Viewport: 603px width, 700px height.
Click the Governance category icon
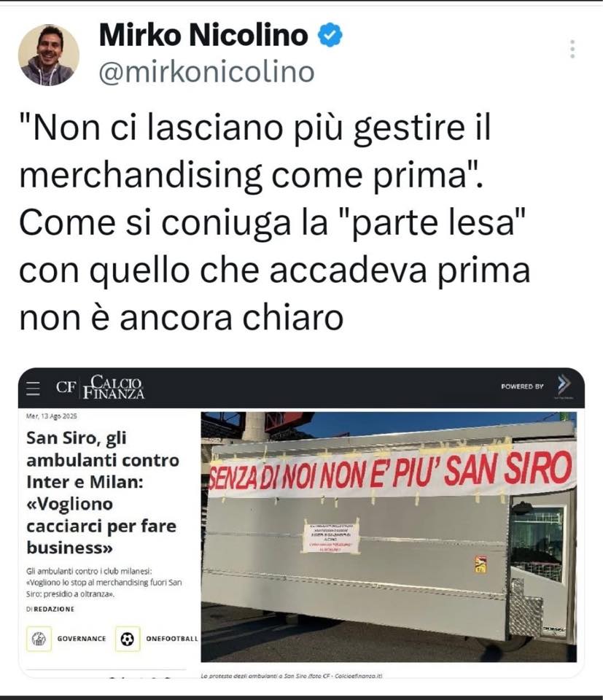pos(39,639)
